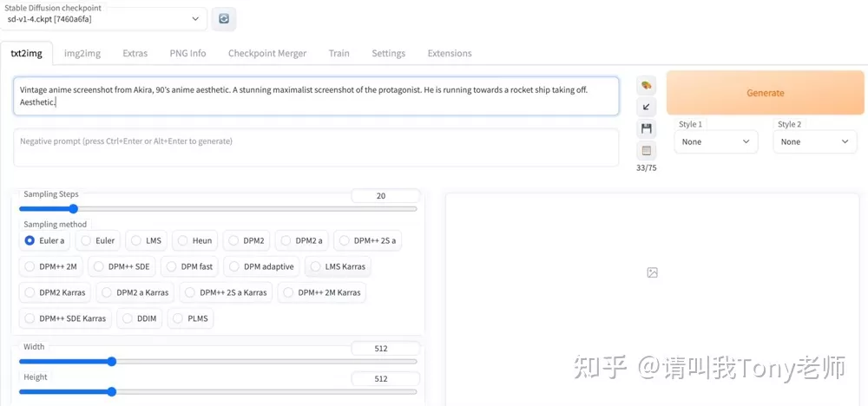868x406 pixels.
Task: Click the orange Generate button
Action: [765, 92]
